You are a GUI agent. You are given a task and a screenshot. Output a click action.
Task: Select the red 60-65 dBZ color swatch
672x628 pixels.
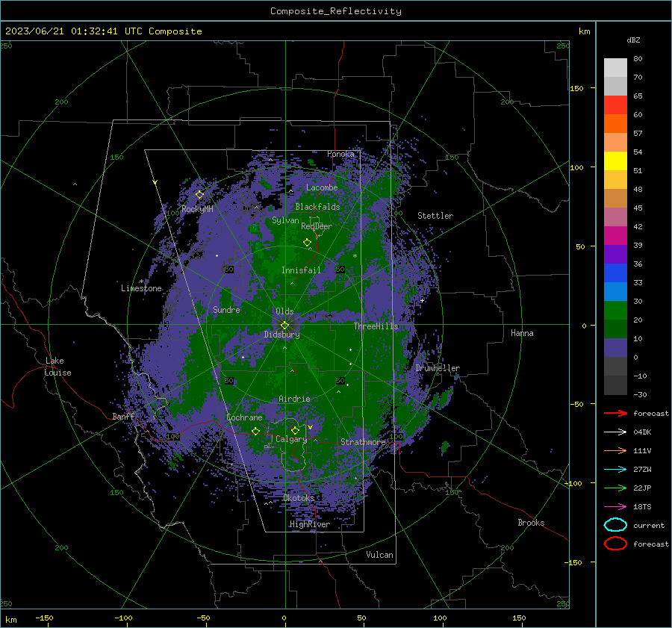(615, 105)
